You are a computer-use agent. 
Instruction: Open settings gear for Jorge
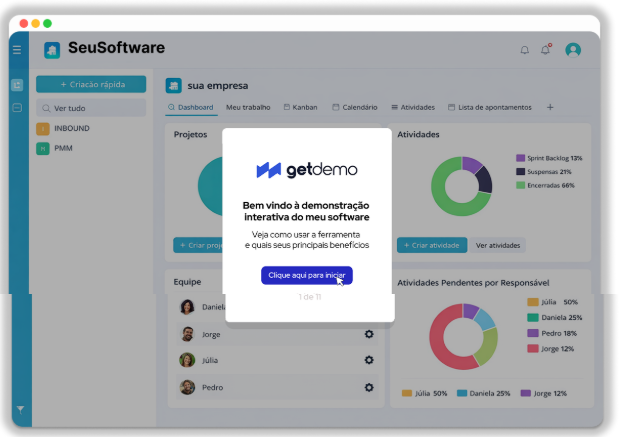(x=369, y=334)
